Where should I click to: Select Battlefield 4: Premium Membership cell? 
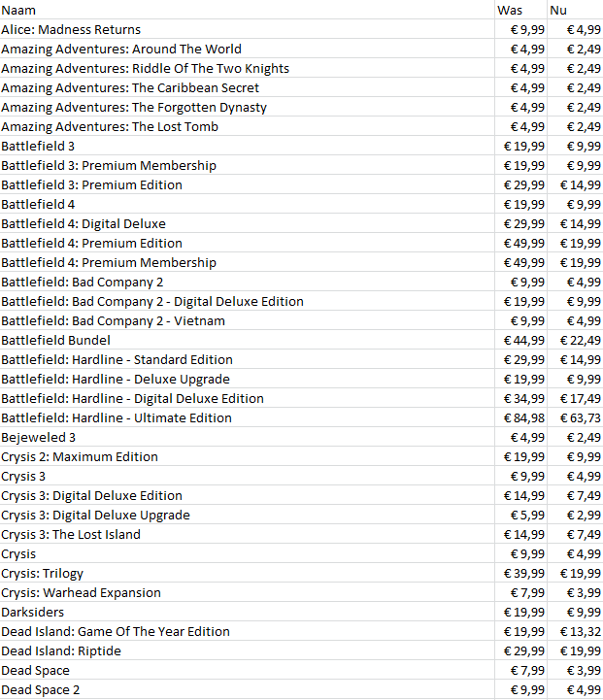coord(248,262)
